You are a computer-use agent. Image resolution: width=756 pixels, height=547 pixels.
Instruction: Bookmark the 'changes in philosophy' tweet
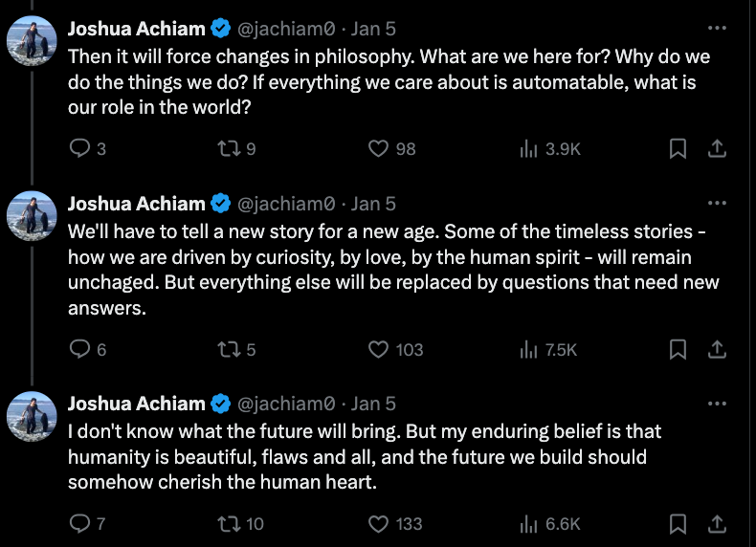click(x=678, y=148)
